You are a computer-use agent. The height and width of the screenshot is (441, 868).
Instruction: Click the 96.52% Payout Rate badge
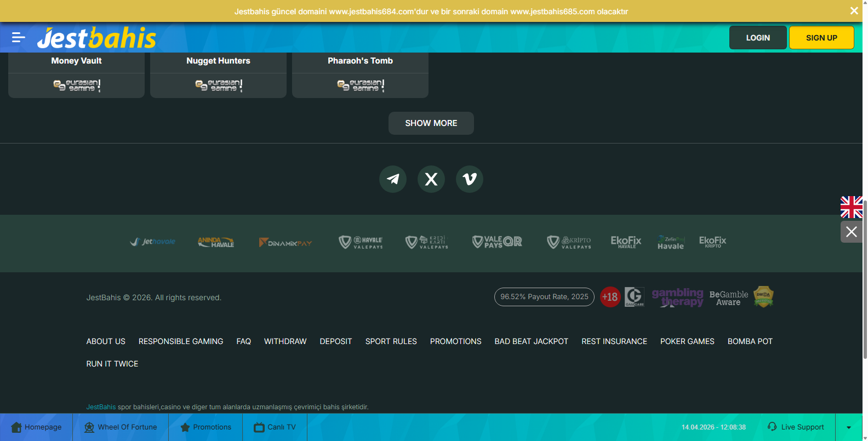pos(544,297)
